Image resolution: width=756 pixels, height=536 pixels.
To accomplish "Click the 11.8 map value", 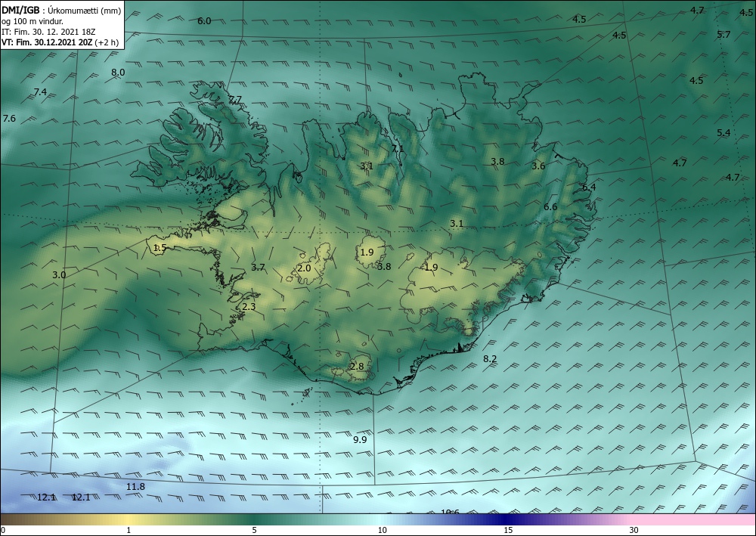I will pos(135,487).
